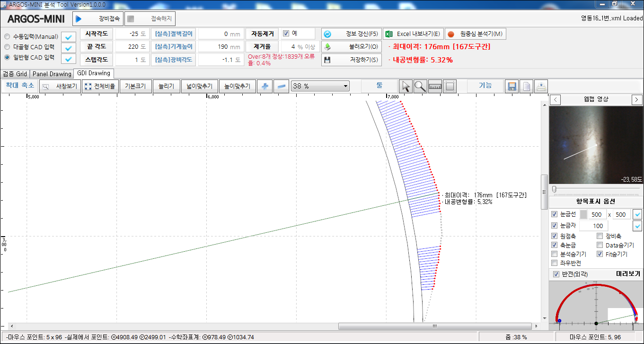Zoom out with the minus icon
Screen dimensions: 644x344
click(282, 86)
